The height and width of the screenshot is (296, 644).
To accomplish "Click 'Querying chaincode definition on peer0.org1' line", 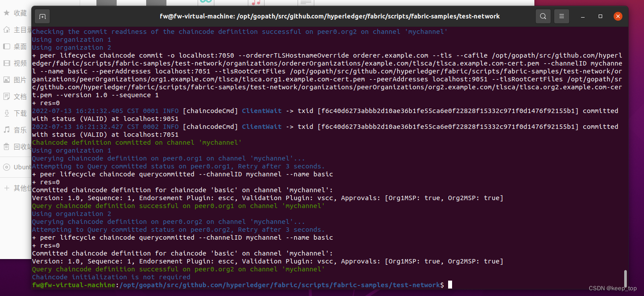I will (169, 158).
